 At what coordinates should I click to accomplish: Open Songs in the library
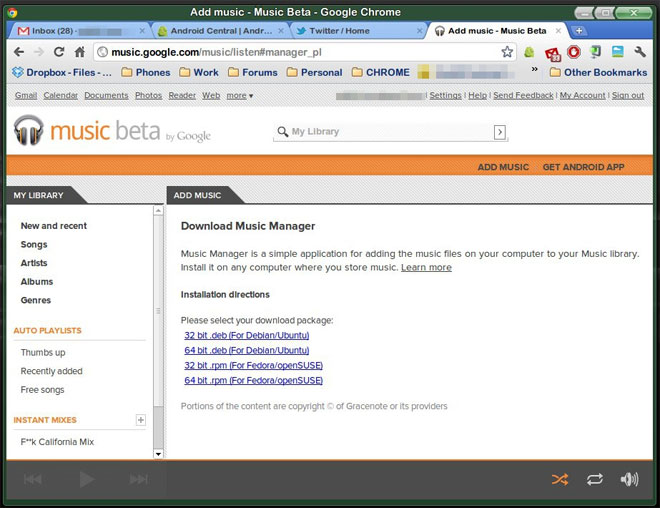(x=34, y=245)
